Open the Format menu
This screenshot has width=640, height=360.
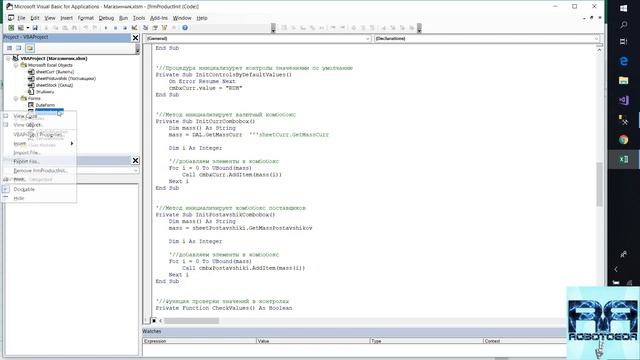point(86,18)
